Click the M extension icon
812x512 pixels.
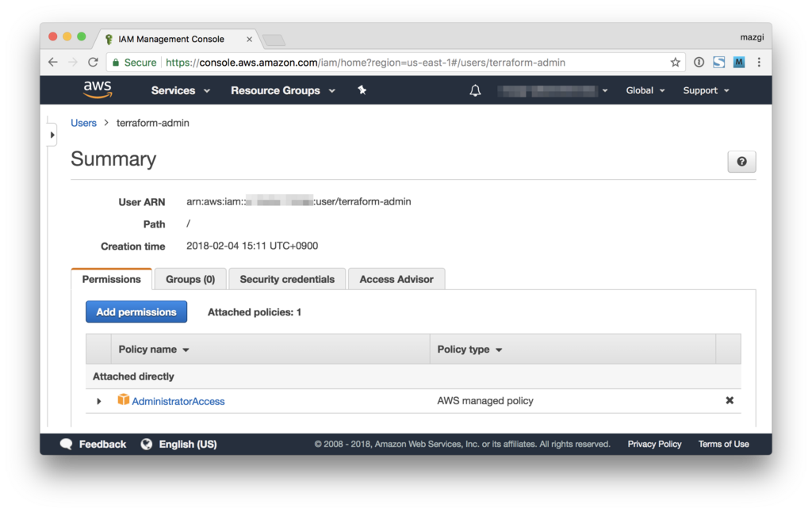739,62
